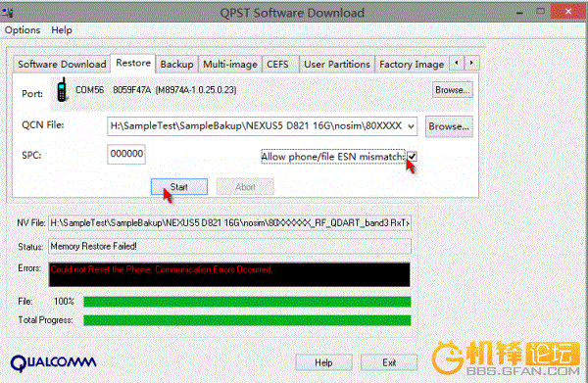
Task: Switch to the Backup tab
Action: click(x=176, y=64)
